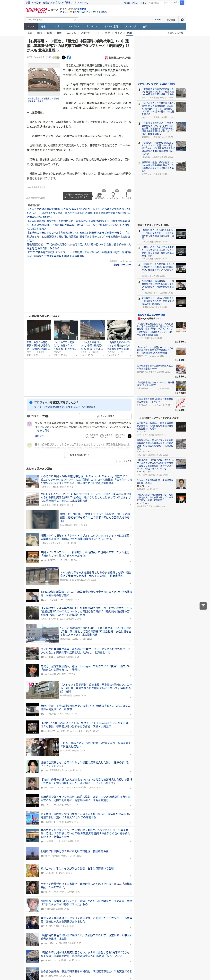
Task: Click the info icon in profile banner
Action: 31,402
